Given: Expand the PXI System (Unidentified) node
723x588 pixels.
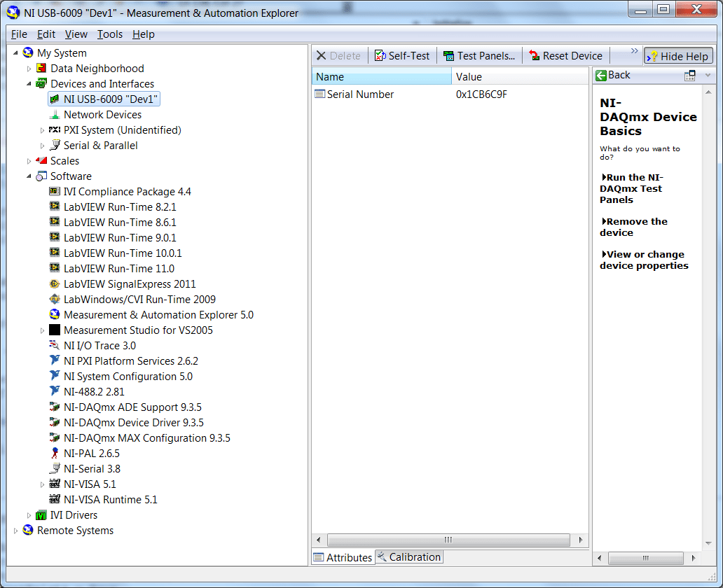Looking at the screenshot, I should pyautogui.click(x=43, y=130).
